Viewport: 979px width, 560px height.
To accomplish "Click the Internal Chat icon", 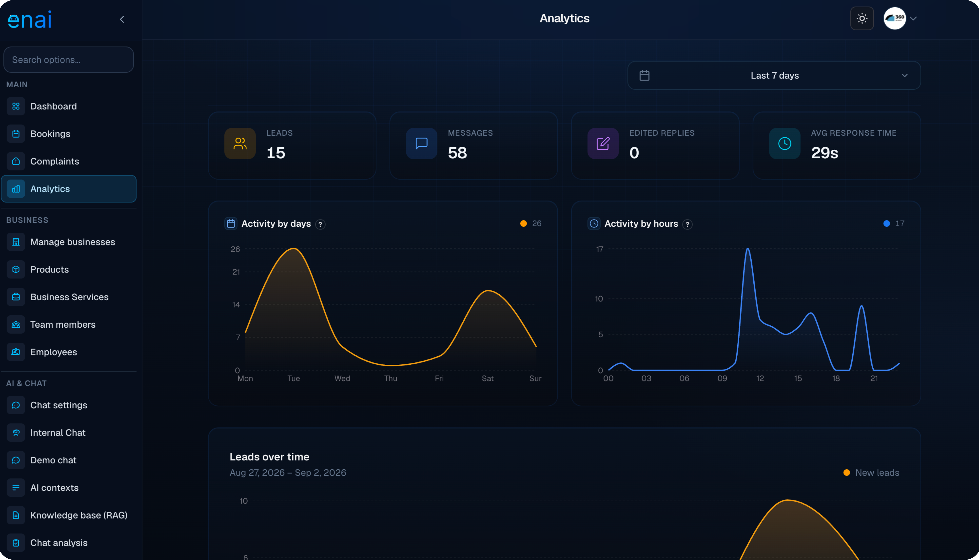I will (x=16, y=433).
